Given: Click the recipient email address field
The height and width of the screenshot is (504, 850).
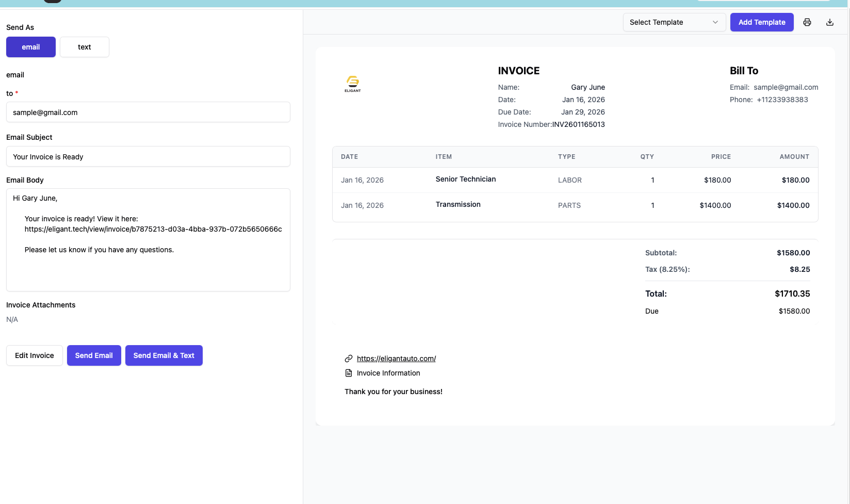Looking at the screenshot, I should click(x=148, y=112).
